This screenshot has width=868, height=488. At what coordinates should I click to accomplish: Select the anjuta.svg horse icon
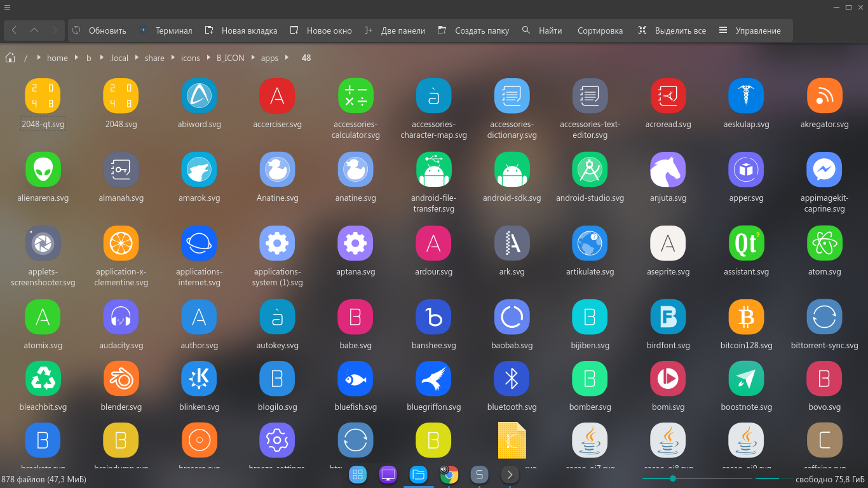(668, 170)
